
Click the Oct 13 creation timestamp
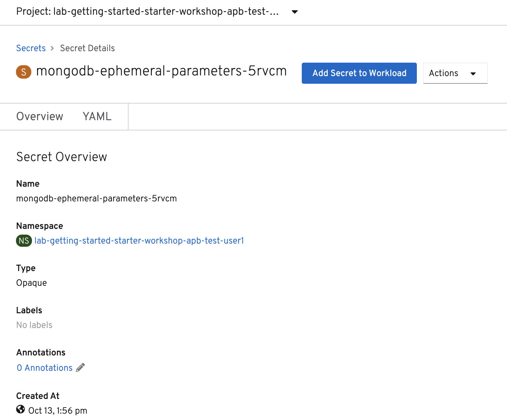click(58, 410)
